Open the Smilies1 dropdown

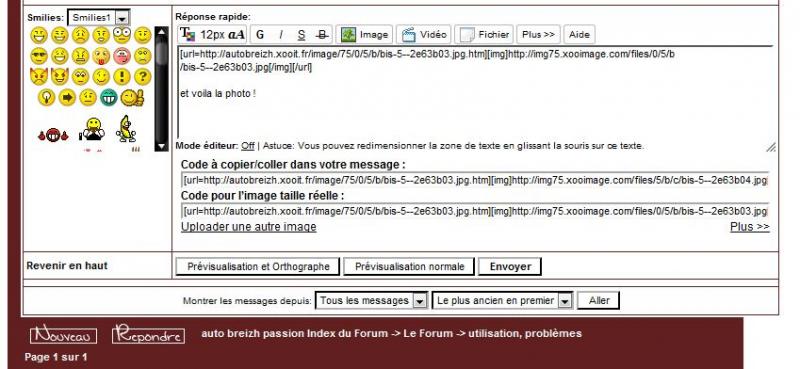[98, 18]
